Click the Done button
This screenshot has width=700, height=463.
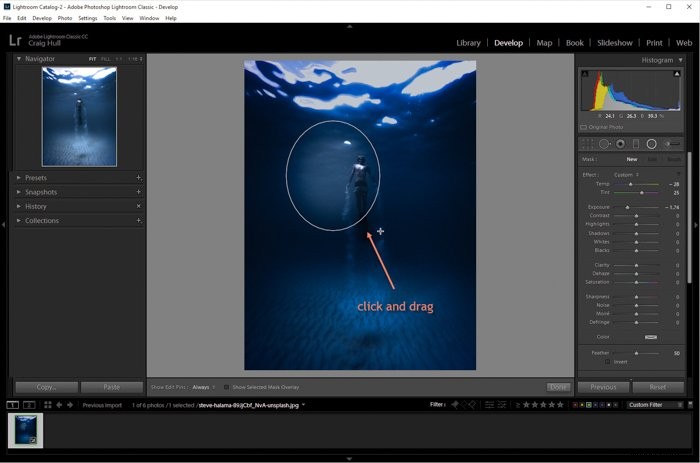pyautogui.click(x=558, y=387)
